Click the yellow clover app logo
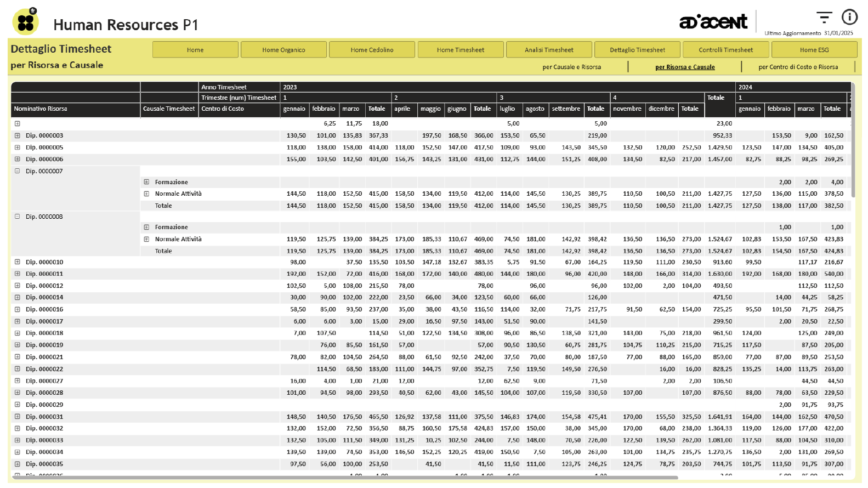The width and height of the screenshot is (868, 488). coord(25,22)
